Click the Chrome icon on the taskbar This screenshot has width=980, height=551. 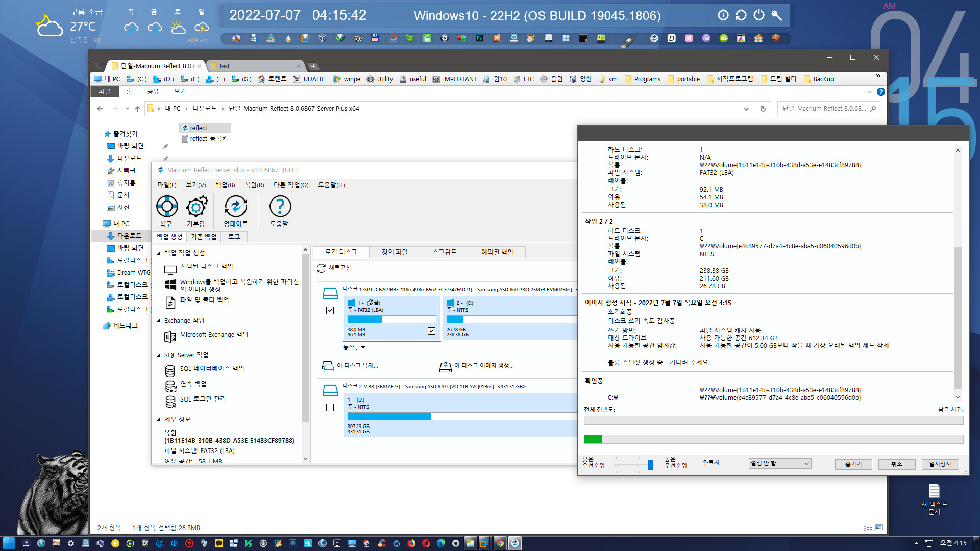[500, 543]
